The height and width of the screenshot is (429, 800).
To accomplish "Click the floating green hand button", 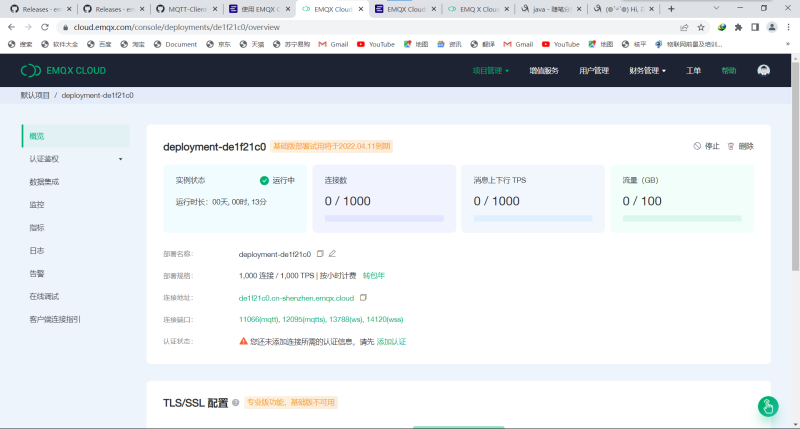I will (768, 407).
